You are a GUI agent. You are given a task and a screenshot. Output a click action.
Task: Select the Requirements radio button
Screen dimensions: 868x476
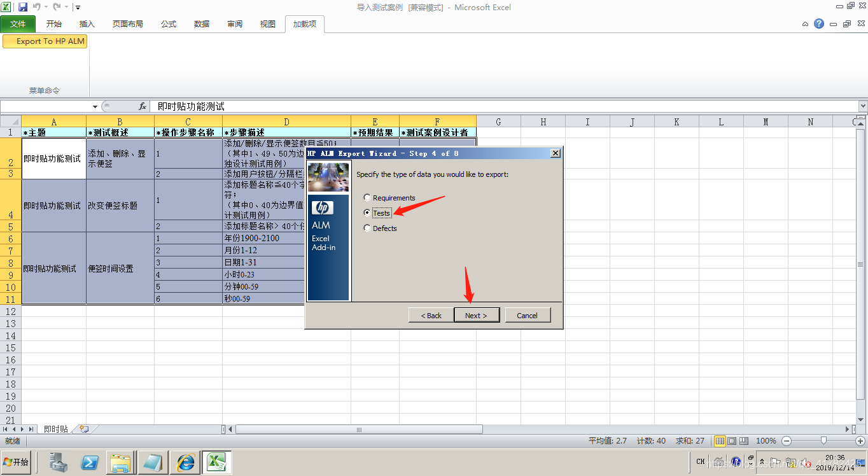[367, 198]
